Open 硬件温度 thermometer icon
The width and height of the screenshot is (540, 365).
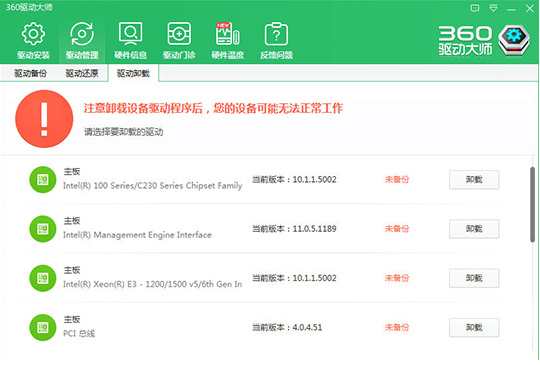(227, 34)
